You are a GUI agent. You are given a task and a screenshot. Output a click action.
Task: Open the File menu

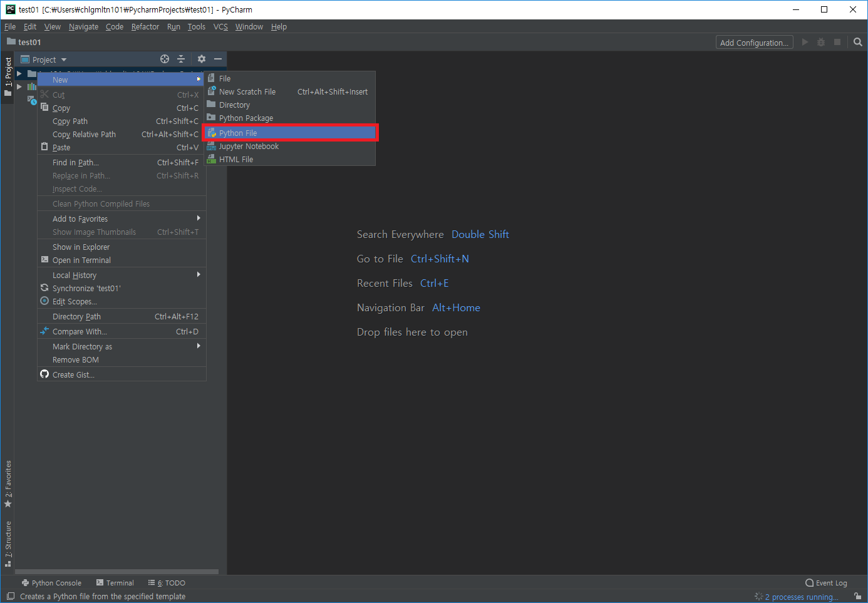point(10,26)
